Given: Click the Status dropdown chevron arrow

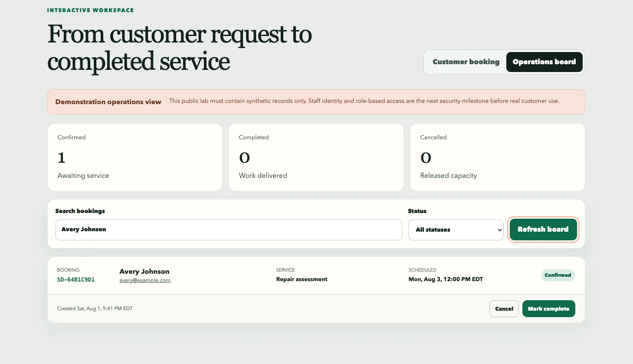Looking at the screenshot, I should 499,230.
